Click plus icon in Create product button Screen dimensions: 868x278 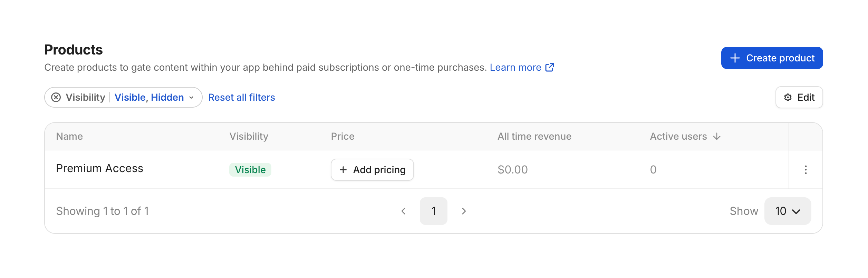[x=735, y=58]
